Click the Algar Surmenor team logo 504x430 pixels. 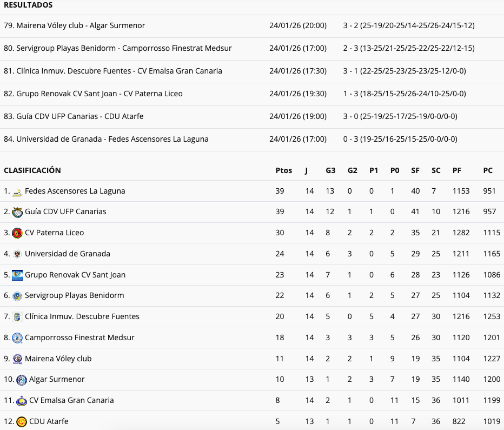22,380
